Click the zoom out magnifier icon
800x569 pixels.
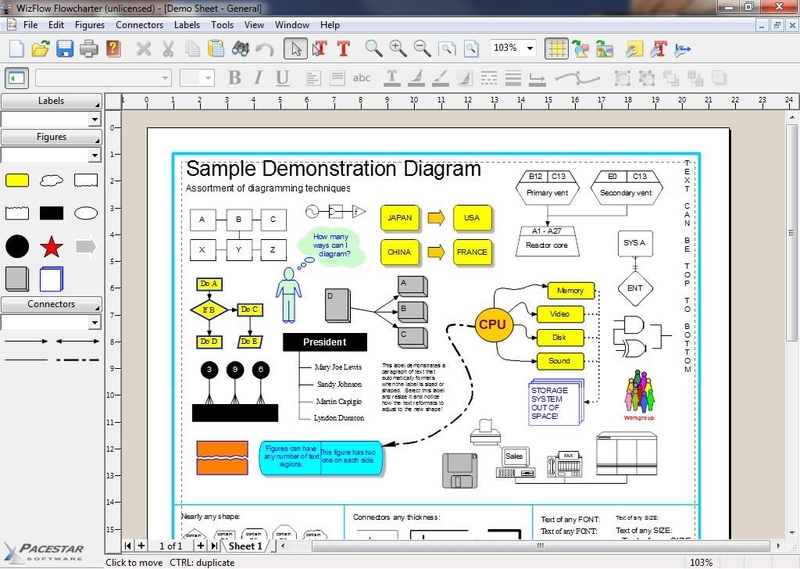coord(422,48)
